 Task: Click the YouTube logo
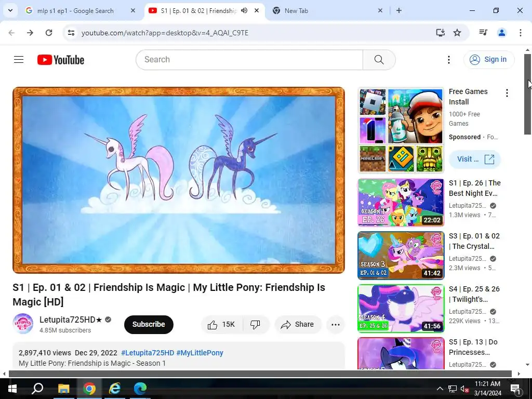[x=61, y=60]
